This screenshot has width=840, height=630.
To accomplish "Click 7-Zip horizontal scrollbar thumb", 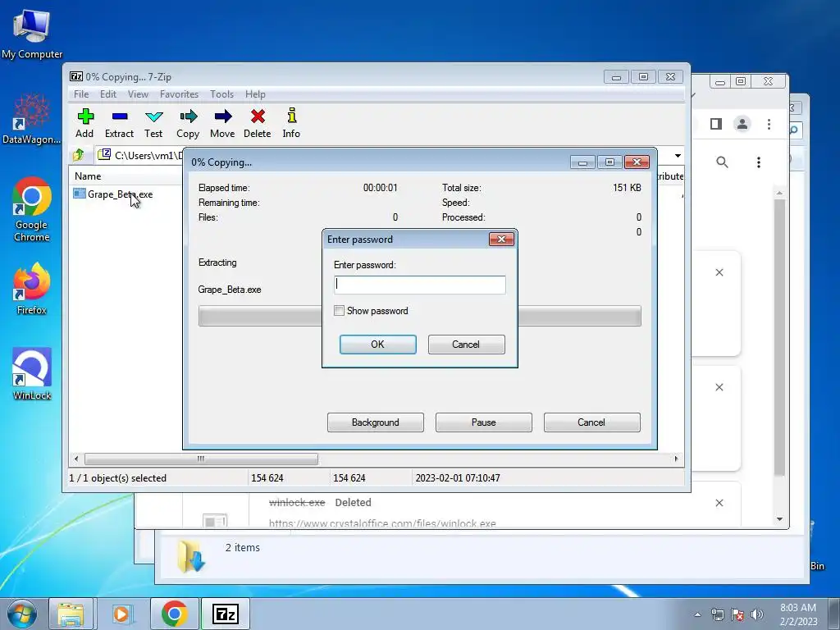I will pyautogui.click(x=201, y=459).
